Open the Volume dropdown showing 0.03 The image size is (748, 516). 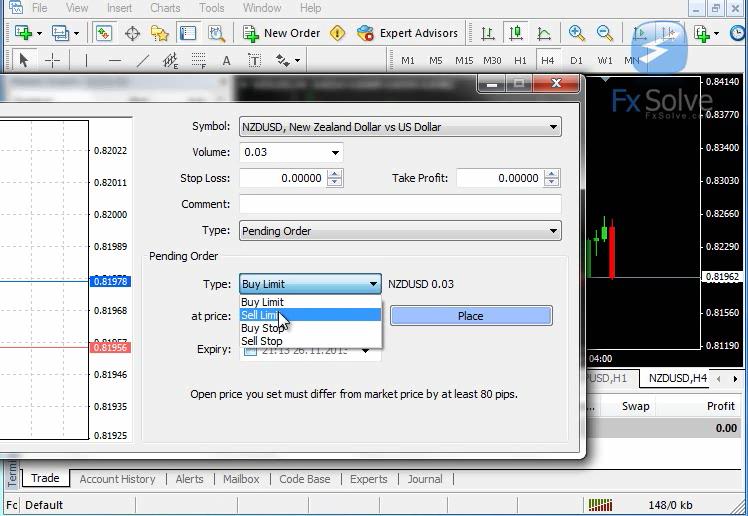coord(334,153)
